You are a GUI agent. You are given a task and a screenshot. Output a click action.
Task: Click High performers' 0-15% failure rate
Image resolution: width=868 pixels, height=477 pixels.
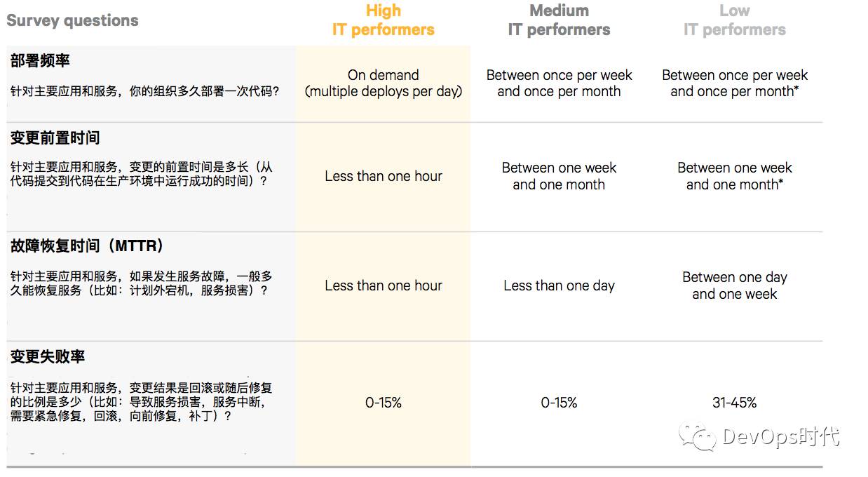click(x=384, y=403)
